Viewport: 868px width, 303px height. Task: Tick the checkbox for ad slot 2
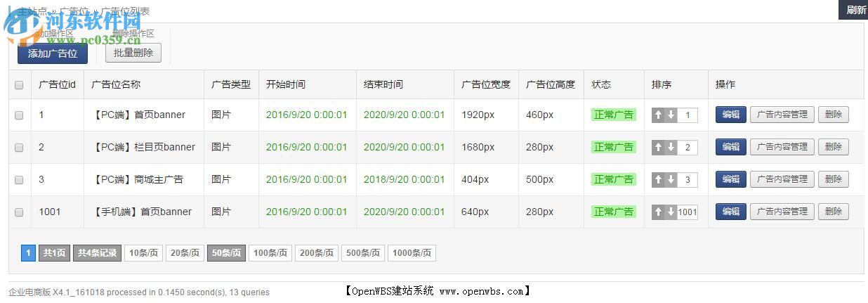19,148
